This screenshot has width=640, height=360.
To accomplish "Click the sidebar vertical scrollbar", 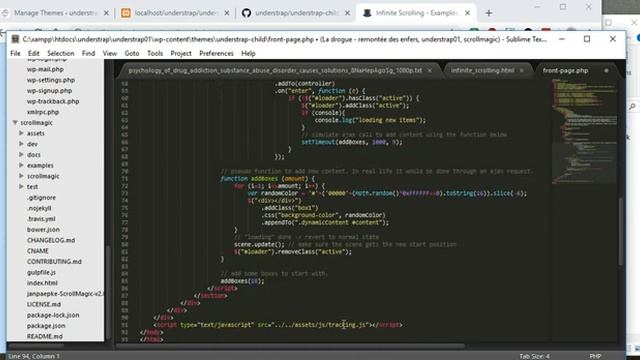I will (108, 292).
